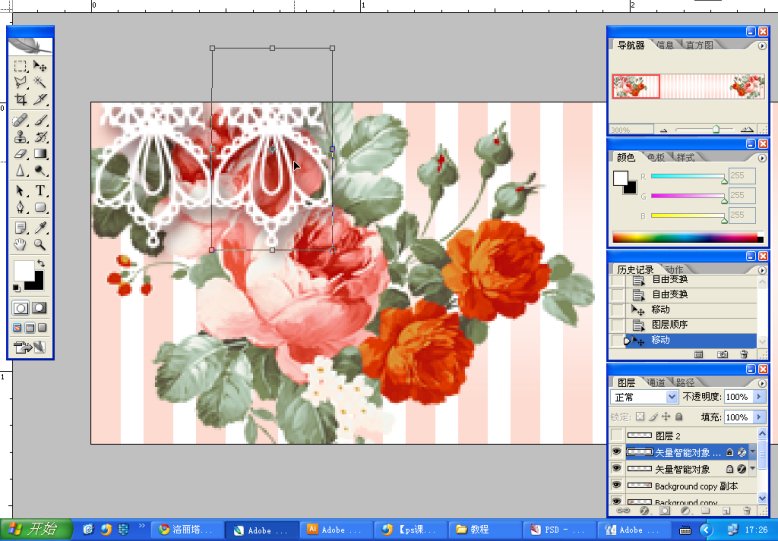Show the 图层 2 layer
778x541 pixels.
pos(617,435)
